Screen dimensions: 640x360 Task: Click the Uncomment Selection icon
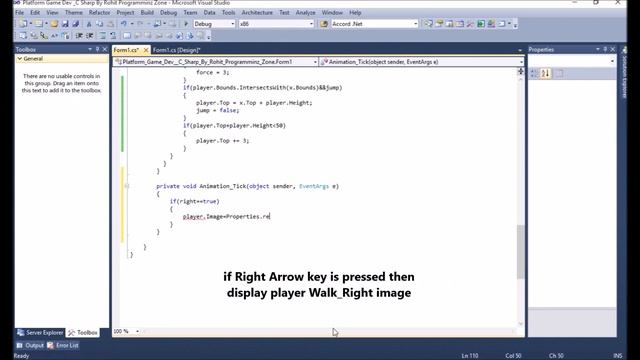click(113, 36)
